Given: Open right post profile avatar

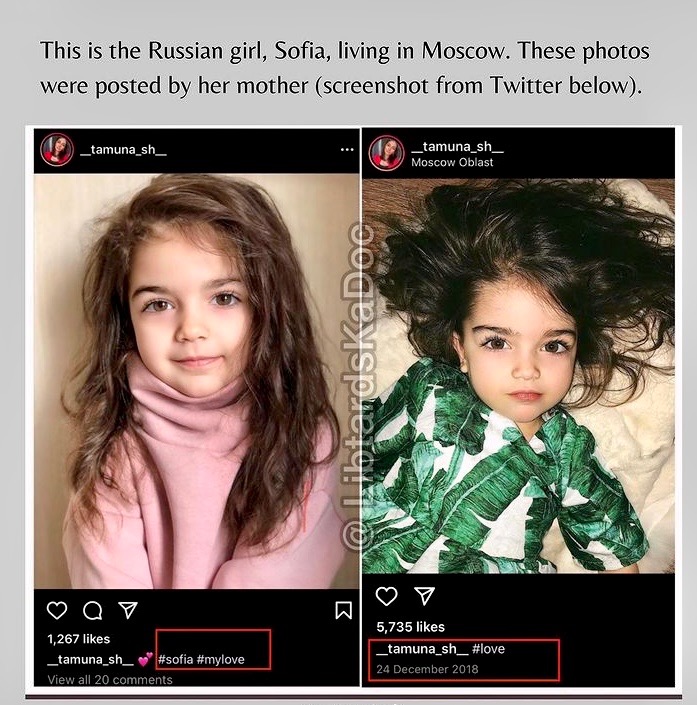Looking at the screenshot, I should point(387,153).
